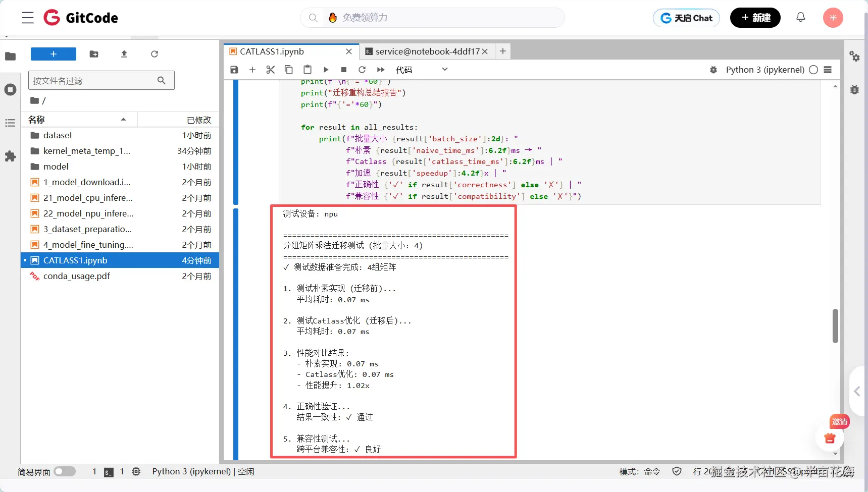Expand the dataset folder
Screen dimensions: 868x492
(x=58, y=135)
